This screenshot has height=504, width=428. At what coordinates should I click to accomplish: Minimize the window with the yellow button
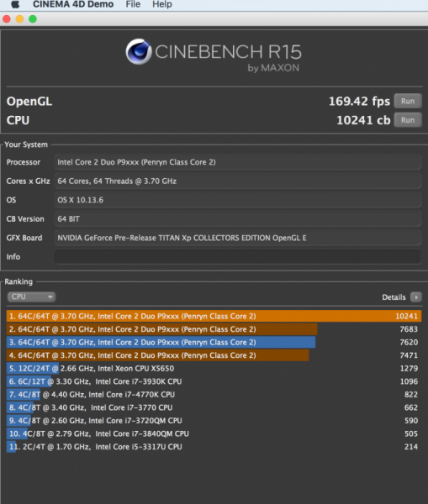19,19
